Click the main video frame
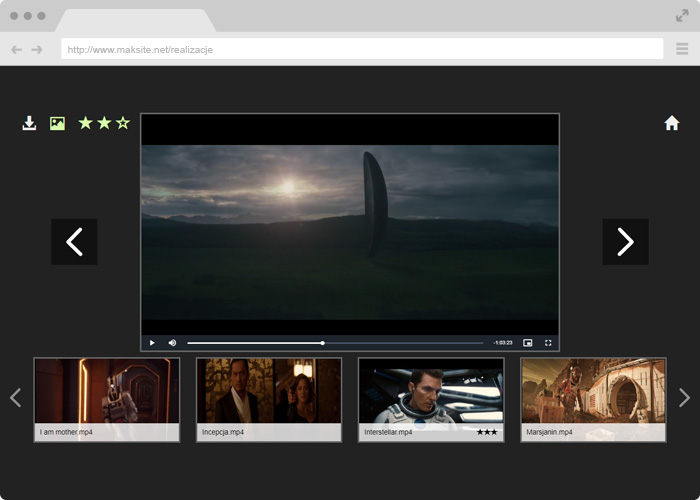 (350, 232)
